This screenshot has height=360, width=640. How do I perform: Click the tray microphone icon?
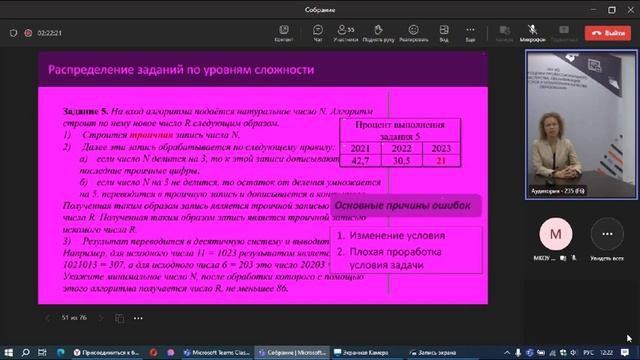point(518,352)
